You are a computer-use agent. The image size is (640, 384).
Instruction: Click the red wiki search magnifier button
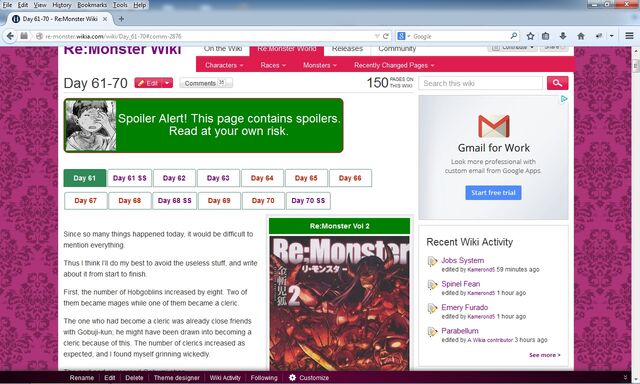[x=557, y=83]
